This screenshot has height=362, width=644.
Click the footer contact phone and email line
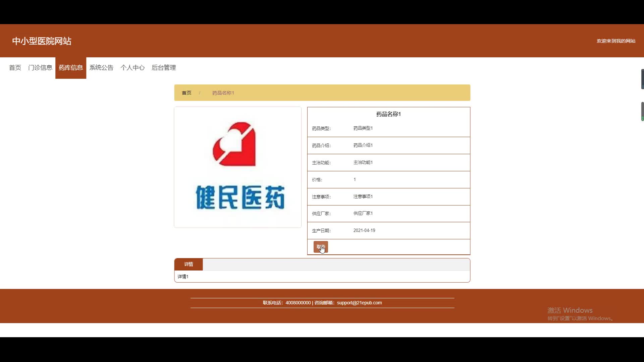click(322, 303)
